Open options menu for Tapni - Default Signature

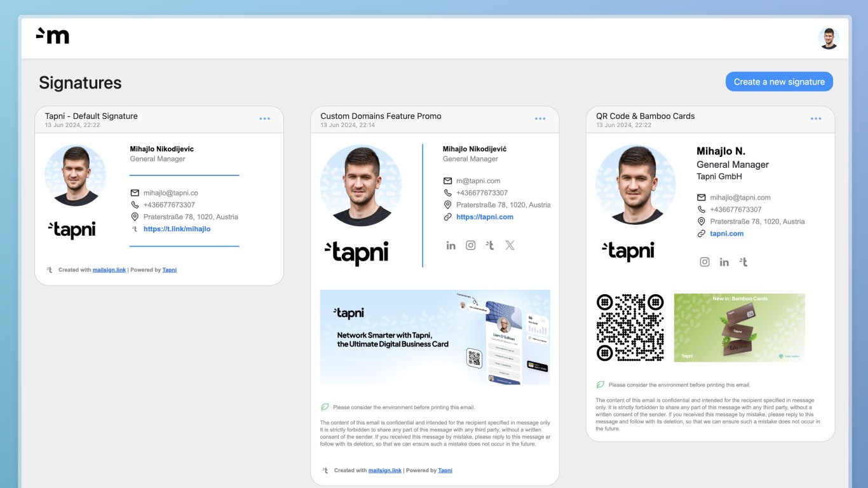264,119
